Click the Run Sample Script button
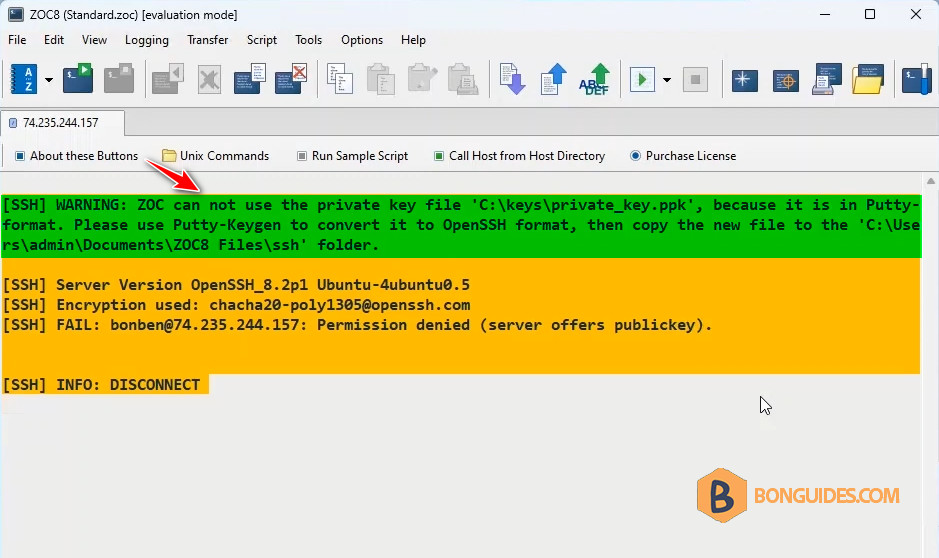The image size is (939, 558). point(353,156)
